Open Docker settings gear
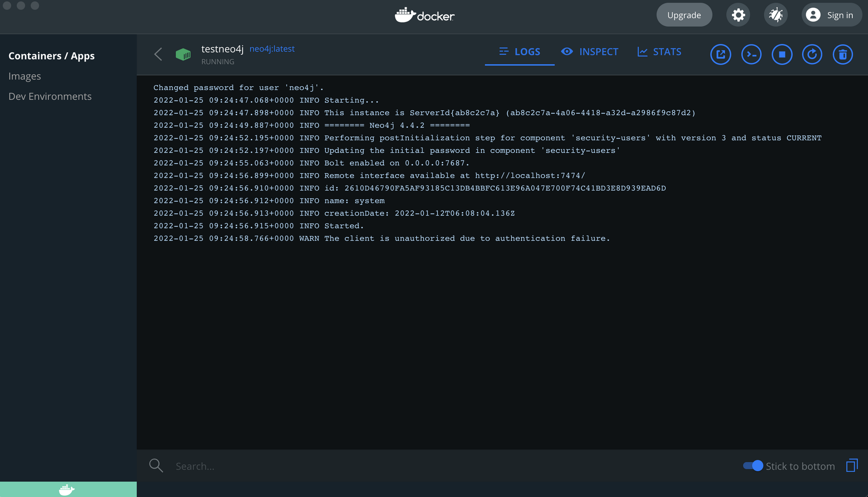Screen dimensions: 868x497 coord(738,15)
